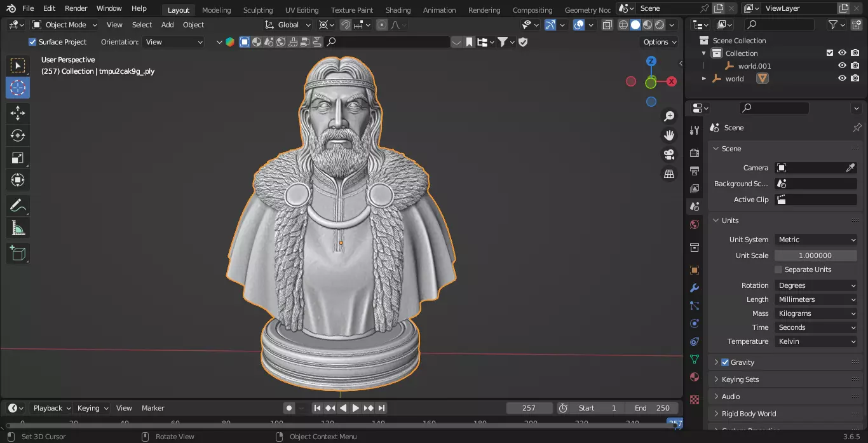Viewport: 868px width, 443px height.
Task: Open Unit System Metric dropdown
Action: (816, 240)
